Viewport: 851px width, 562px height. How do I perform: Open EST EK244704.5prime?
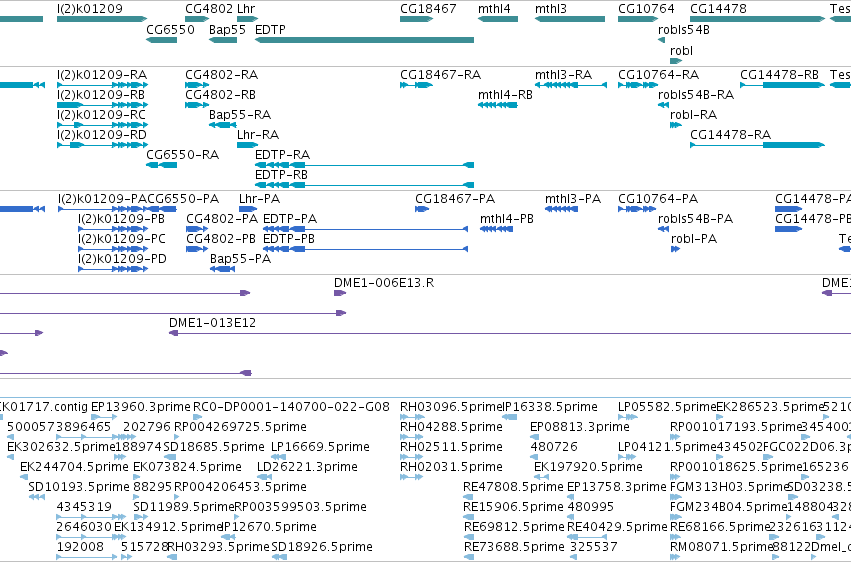[74, 467]
